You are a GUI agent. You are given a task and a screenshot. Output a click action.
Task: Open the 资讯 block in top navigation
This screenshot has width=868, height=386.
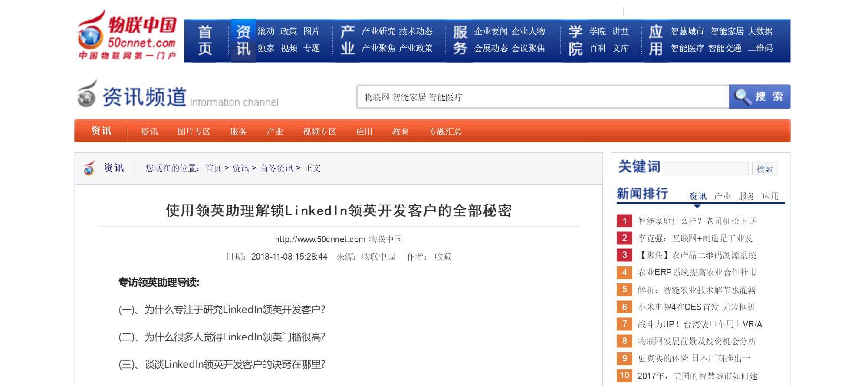click(243, 40)
